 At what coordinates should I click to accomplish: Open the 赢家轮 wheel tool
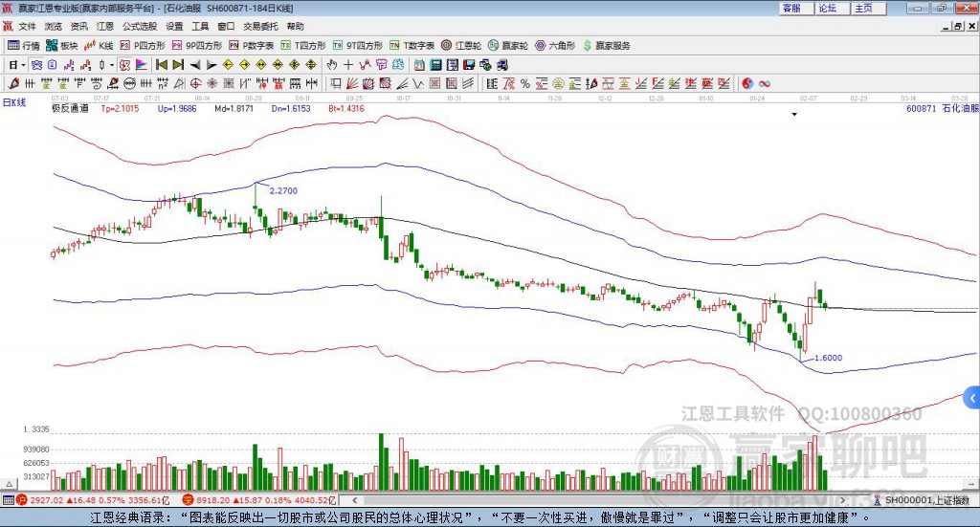tap(507, 46)
